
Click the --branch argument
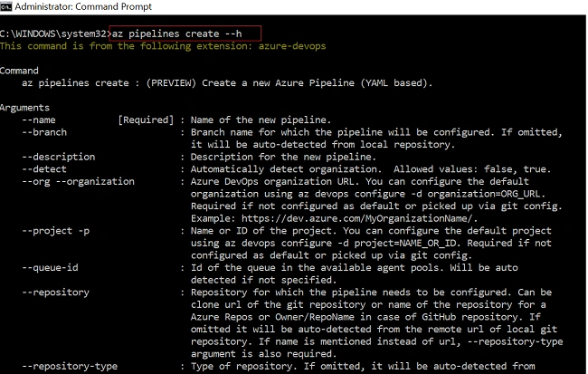coord(44,132)
